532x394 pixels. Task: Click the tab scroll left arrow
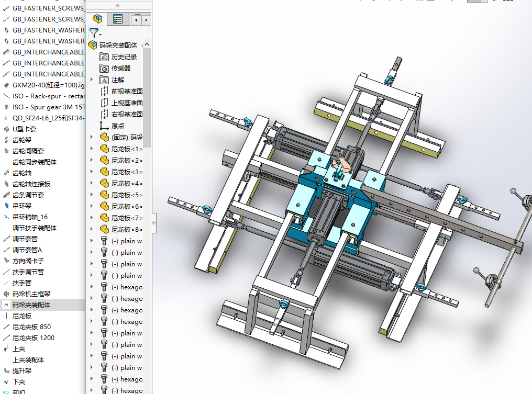(136, 20)
